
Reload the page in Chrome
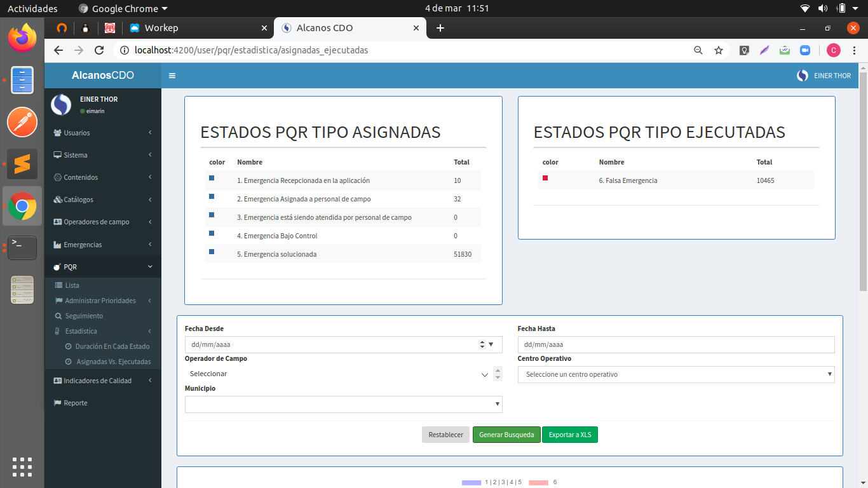tap(99, 50)
